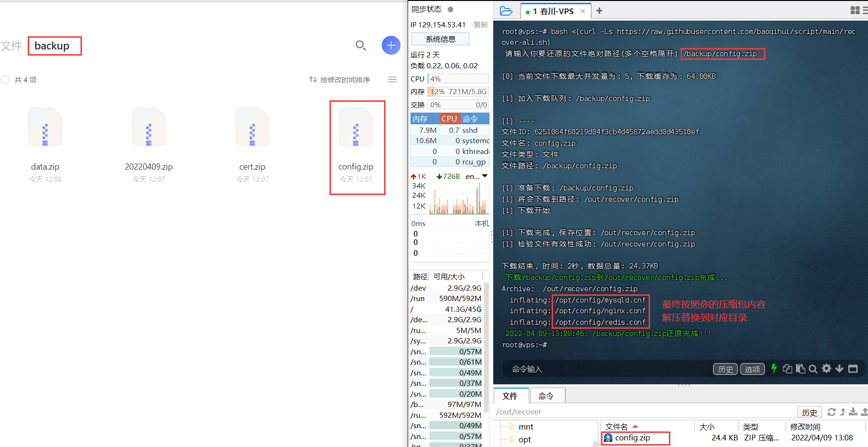Click the paste icon in the terminal toolbar
Viewport: 868px width, 447px height.
pos(800,369)
